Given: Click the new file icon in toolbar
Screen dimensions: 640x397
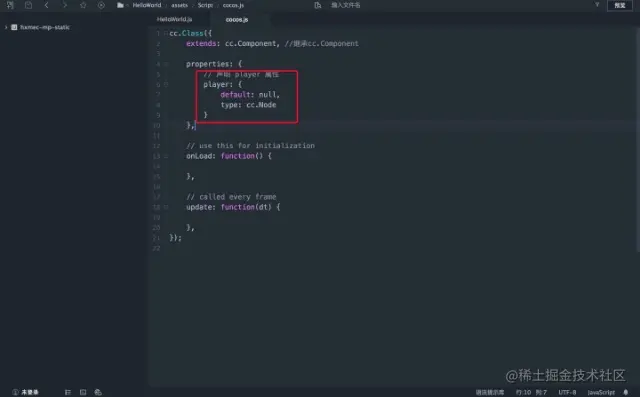Looking at the screenshot, I should pyautogui.click(x=10, y=5).
